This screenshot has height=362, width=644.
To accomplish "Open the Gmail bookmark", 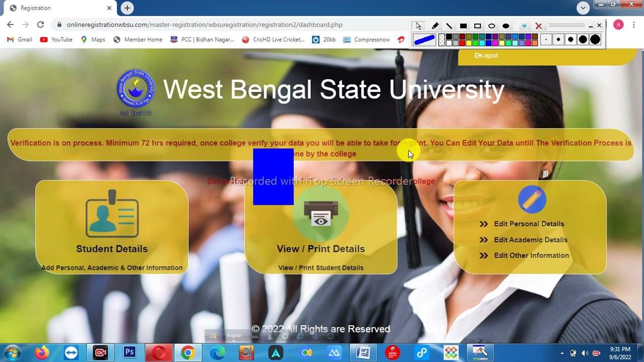I will [20, 40].
